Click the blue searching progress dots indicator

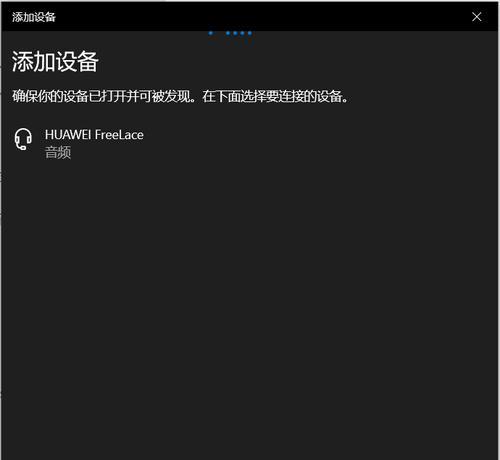coord(230,33)
